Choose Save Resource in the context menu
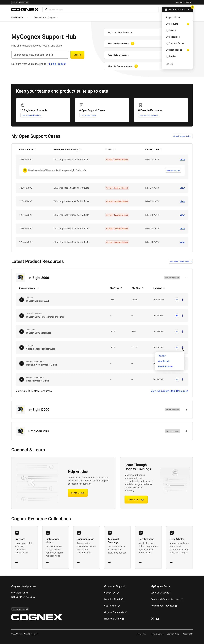Screen dimensions: 204x644 [x=165, y=367]
